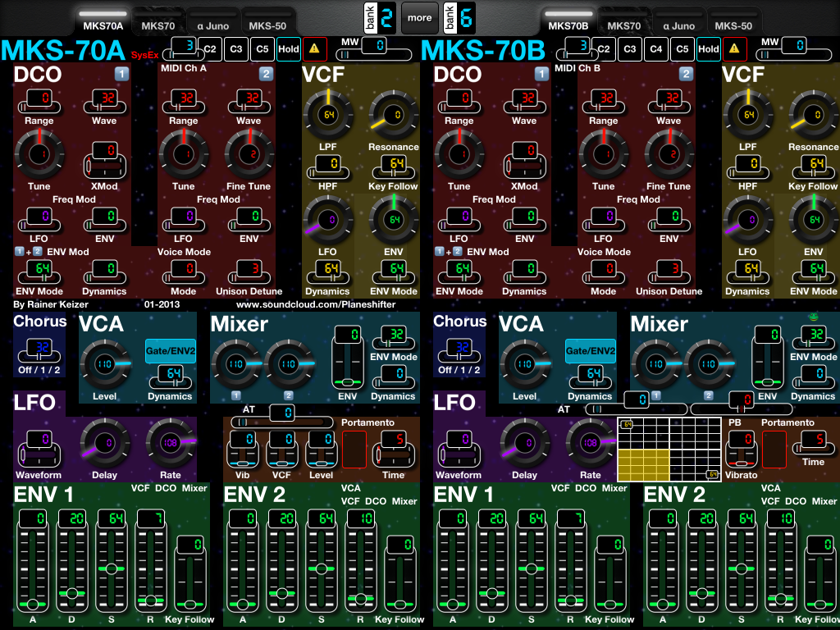Change the DCO1 Wave value in MKS-70A
Screen dimensions: 840x630
pyautogui.click(x=105, y=102)
